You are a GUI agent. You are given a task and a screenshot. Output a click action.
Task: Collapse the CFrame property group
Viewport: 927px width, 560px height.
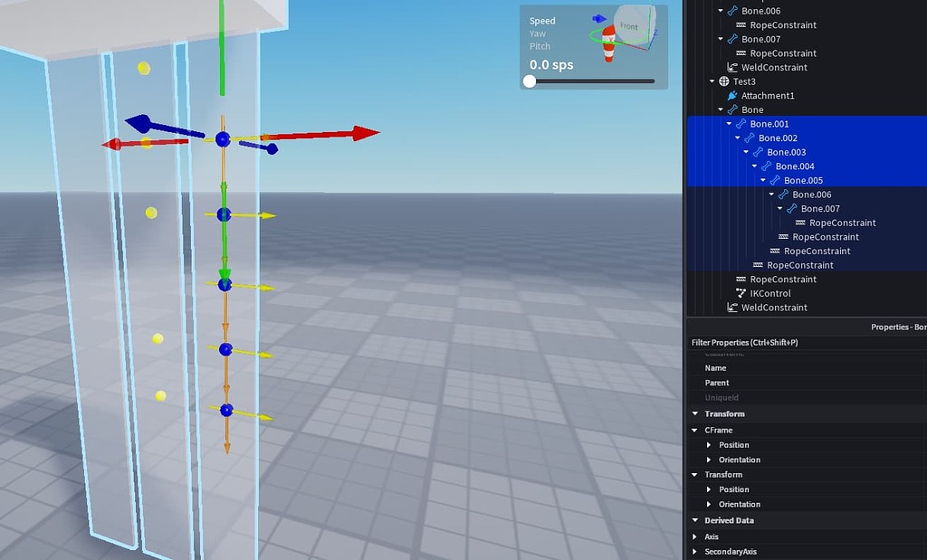pos(695,430)
